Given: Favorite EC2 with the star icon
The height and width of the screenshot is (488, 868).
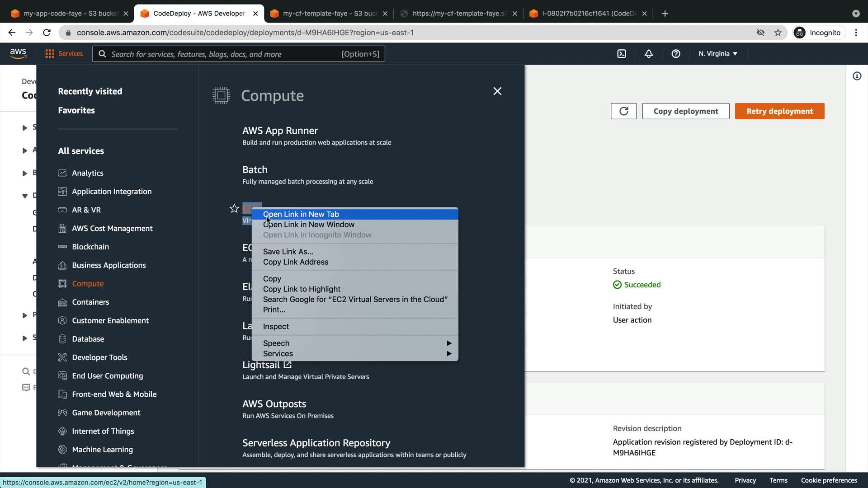Looking at the screenshot, I should 234,208.
